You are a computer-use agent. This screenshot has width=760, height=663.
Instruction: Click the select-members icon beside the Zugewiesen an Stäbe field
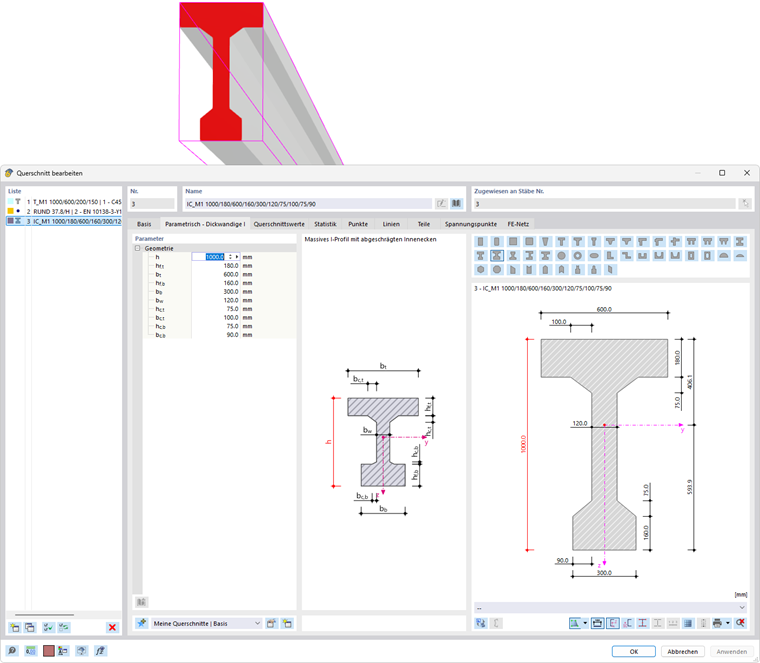pos(745,204)
